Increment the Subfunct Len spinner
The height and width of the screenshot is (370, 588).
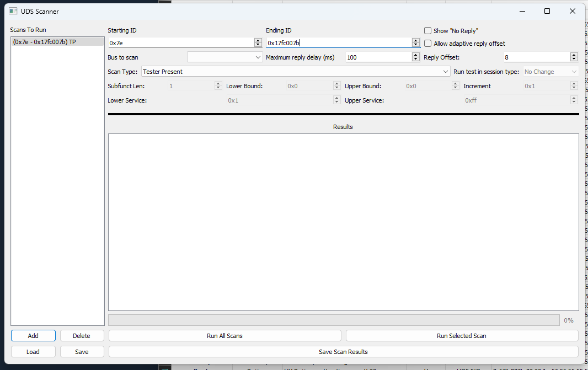tap(217, 83)
